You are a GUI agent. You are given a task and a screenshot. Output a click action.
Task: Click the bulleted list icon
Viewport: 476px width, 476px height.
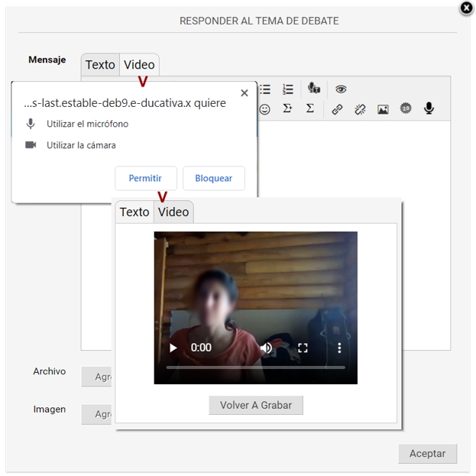265,89
